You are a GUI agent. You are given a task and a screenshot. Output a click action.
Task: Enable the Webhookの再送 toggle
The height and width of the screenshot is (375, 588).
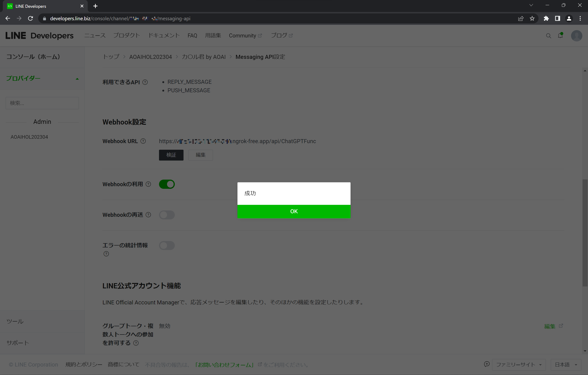(x=167, y=215)
